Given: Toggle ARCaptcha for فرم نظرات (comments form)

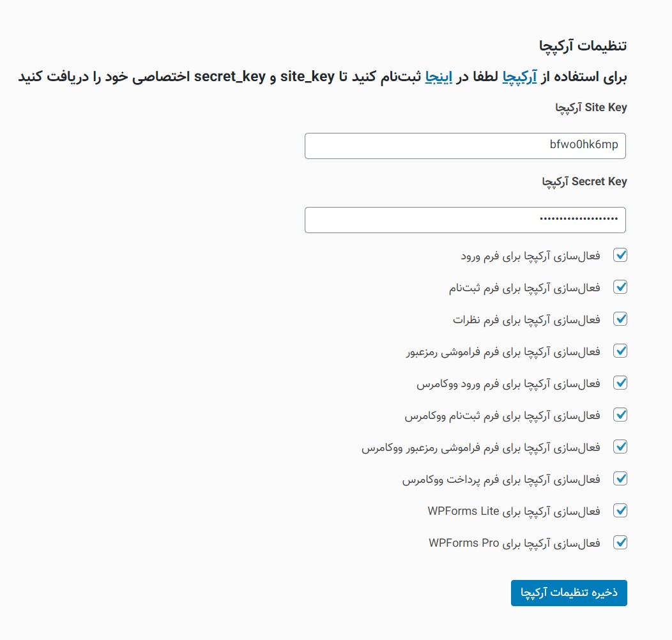Looking at the screenshot, I should [620, 319].
